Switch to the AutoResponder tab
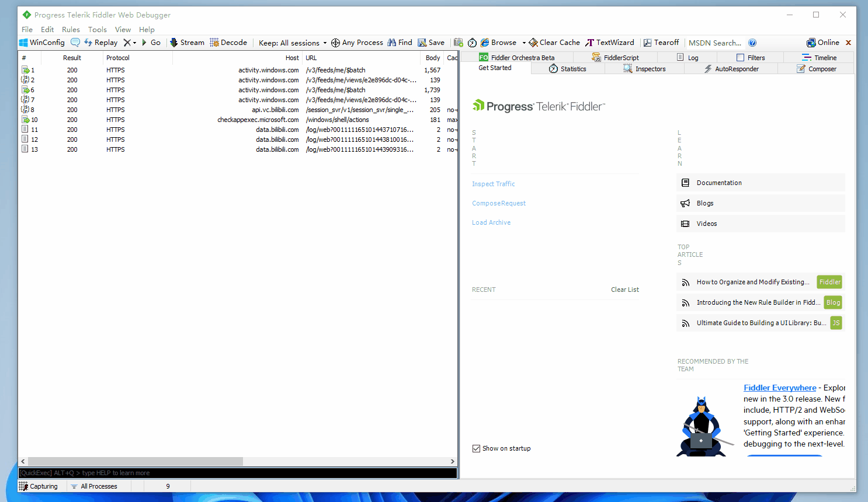The width and height of the screenshot is (868, 502). (x=731, y=69)
